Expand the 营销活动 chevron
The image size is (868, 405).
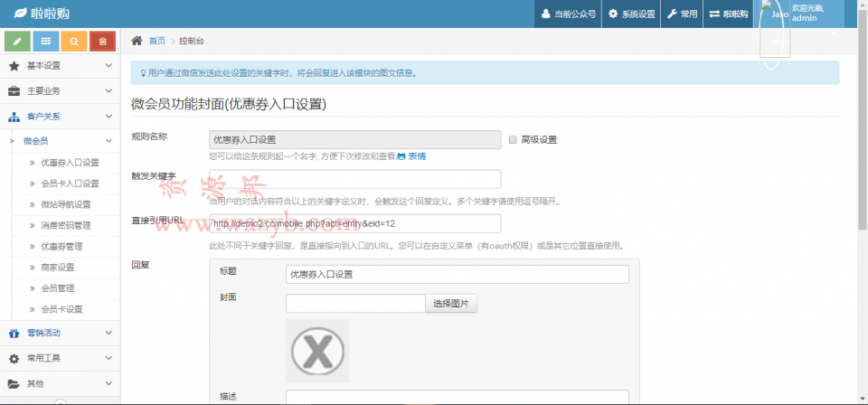[x=108, y=333]
